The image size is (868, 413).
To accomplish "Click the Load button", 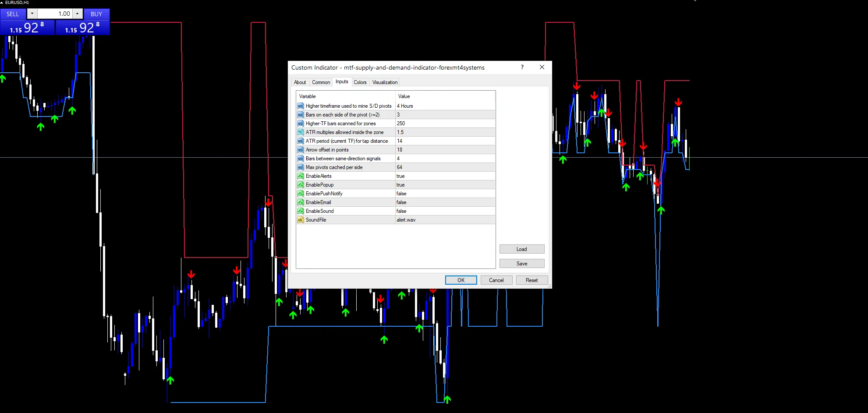I will pyautogui.click(x=522, y=249).
